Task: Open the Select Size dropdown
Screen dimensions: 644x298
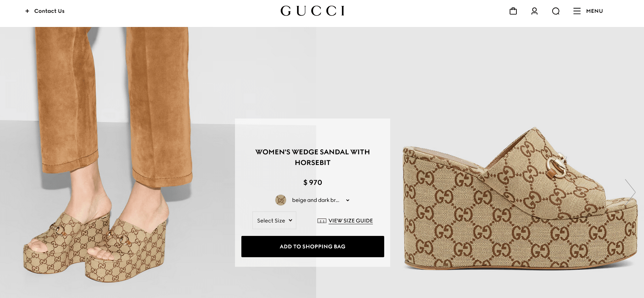Action: point(274,220)
